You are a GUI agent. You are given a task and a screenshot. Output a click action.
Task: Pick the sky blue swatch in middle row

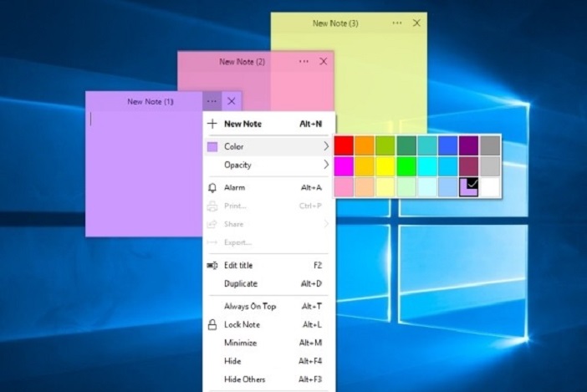pos(447,166)
